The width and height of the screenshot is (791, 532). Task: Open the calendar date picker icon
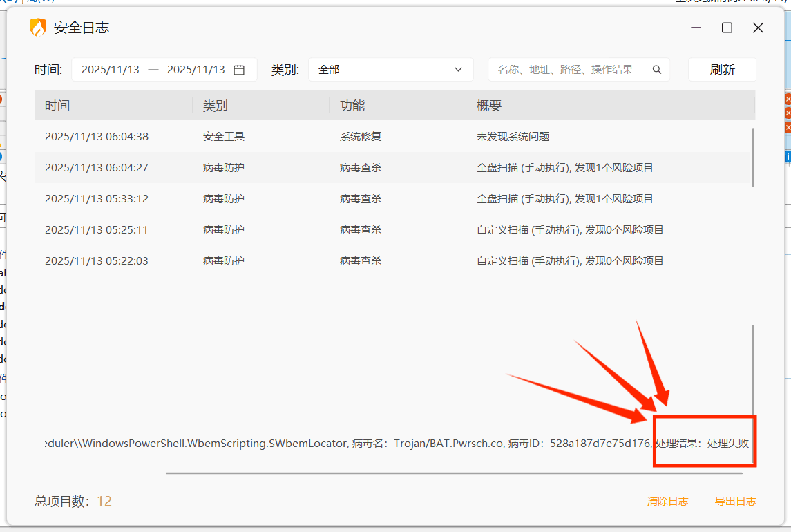coord(239,70)
